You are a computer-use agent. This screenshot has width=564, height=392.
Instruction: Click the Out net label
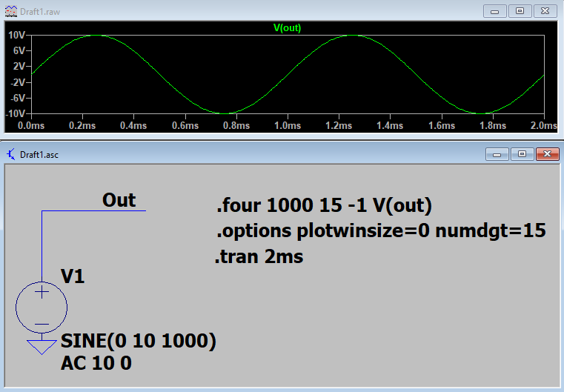(x=119, y=200)
